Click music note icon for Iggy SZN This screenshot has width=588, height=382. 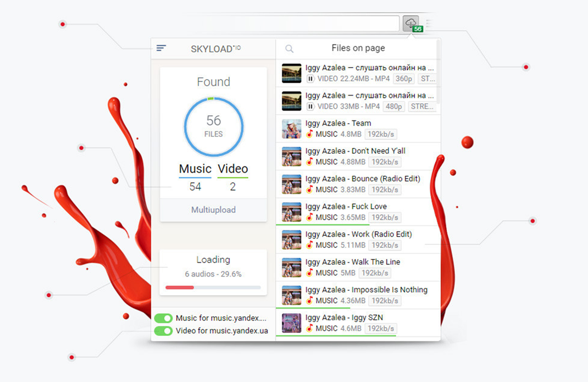point(310,328)
